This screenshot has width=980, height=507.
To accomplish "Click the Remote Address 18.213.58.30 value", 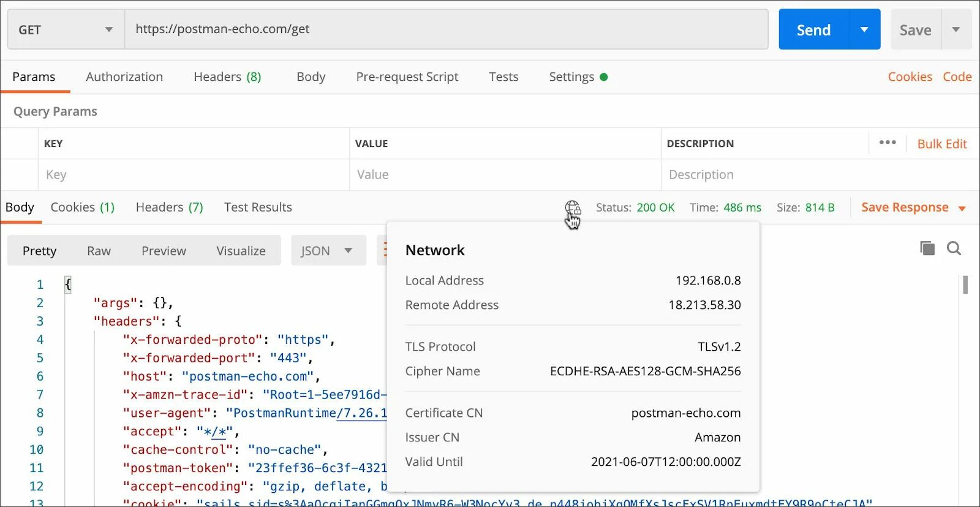I will click(x=704, y=305).
